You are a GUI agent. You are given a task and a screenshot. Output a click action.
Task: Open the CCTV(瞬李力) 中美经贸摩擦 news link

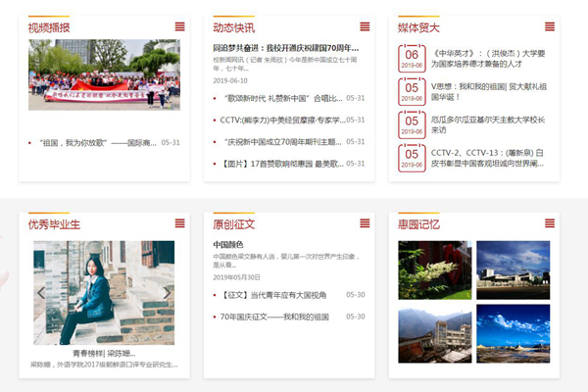click(x=281, y=121)
